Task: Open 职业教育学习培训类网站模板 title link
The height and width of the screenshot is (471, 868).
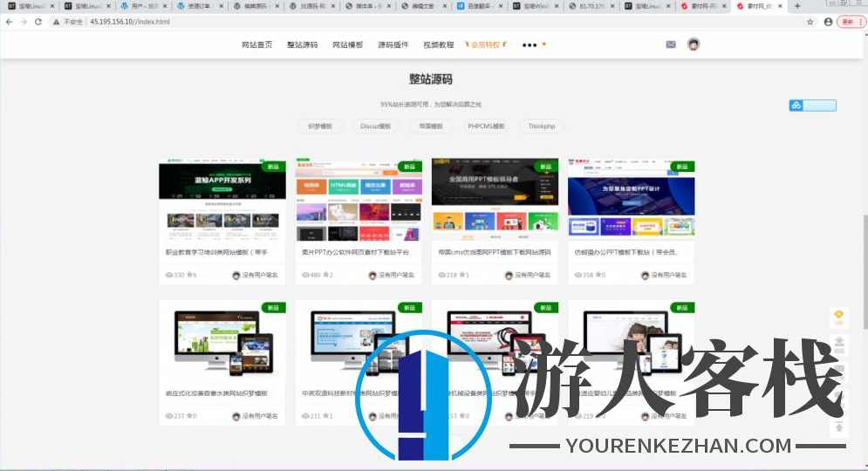Action: pos(215,252)
